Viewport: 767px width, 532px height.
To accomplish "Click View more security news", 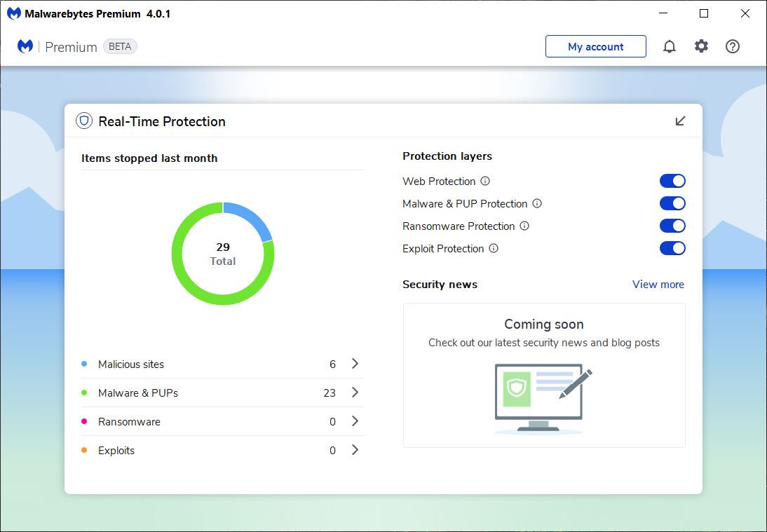I will click(658, 284).
